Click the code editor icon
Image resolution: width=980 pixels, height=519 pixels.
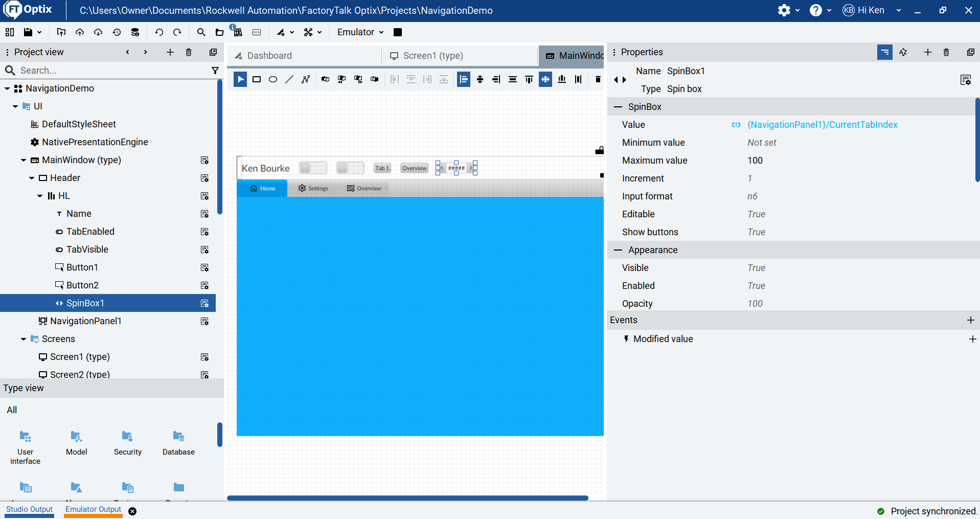pyautogui.click(x=257, y=32)
